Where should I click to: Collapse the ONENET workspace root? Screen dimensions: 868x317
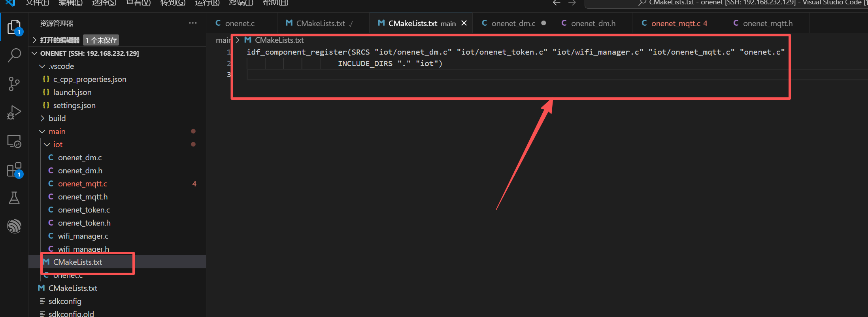click(34, 53)
